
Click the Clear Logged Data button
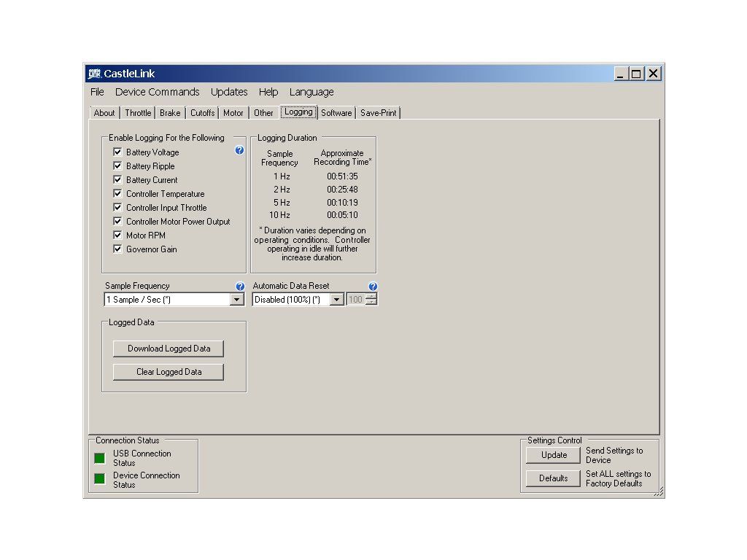pyautogui.click(x=169, y=372)
